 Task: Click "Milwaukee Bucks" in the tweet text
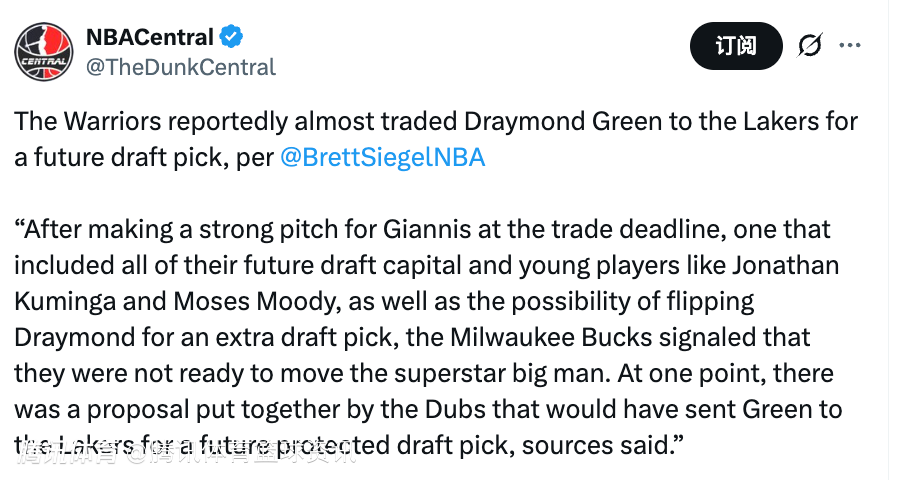point(553,337)
